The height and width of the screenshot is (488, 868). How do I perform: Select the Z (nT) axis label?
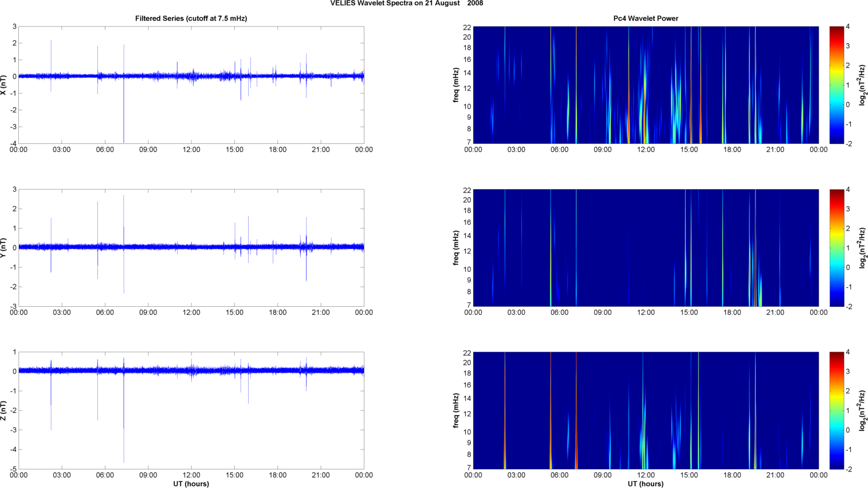click(3, 411)
